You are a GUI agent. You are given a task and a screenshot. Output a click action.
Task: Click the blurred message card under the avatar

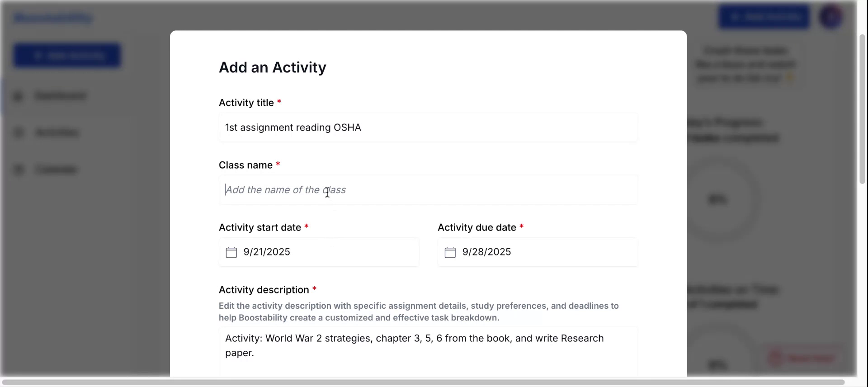(746, 64)
